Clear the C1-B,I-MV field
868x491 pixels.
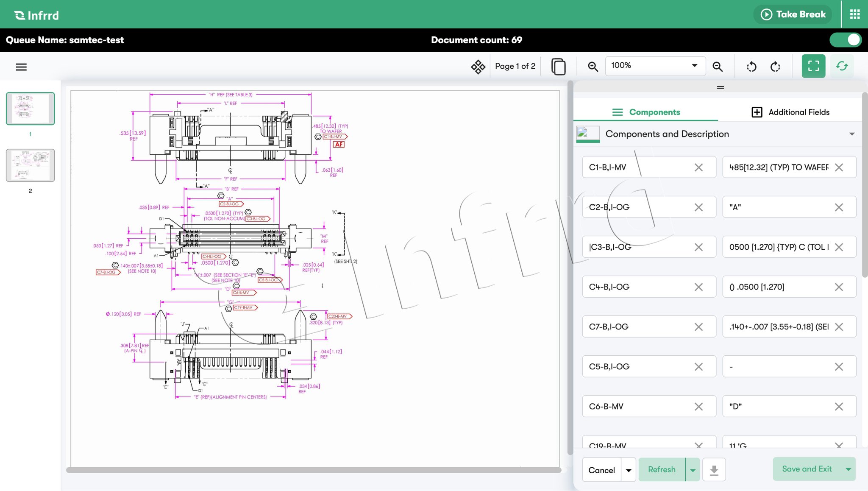(698, 167)
